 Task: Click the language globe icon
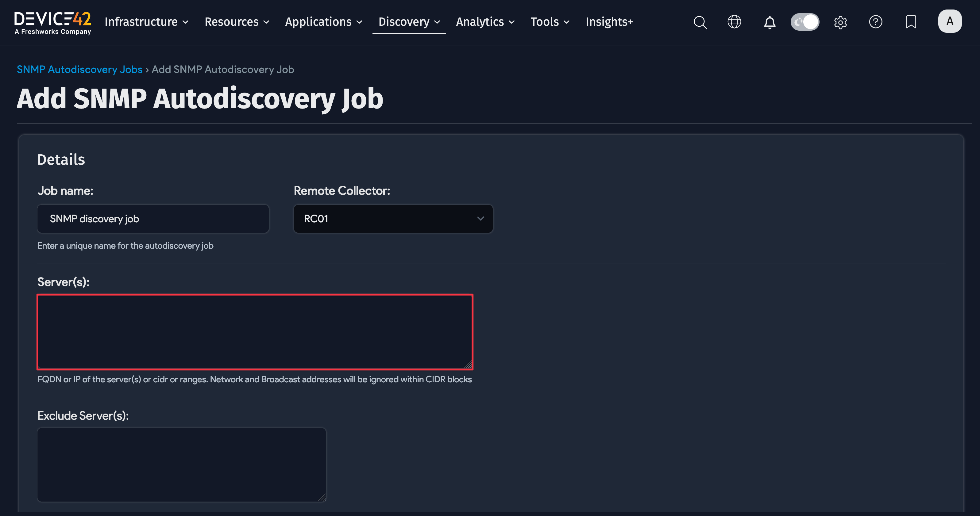point(734,22)
